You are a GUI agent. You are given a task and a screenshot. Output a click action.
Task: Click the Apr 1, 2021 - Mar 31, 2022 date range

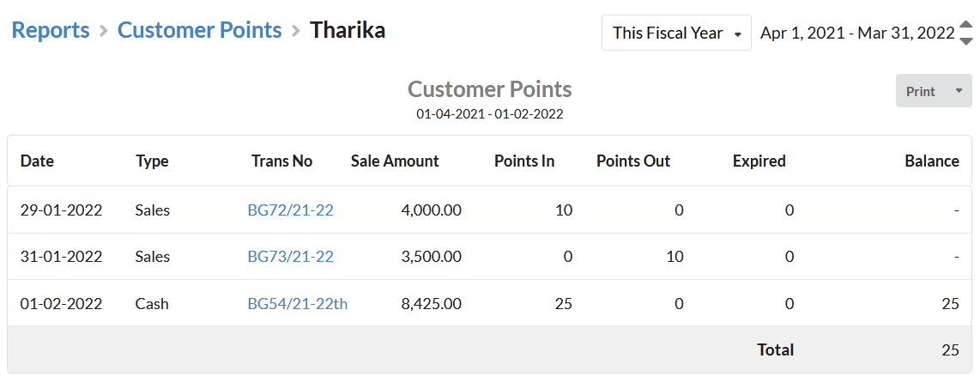(x=857, y=33)
